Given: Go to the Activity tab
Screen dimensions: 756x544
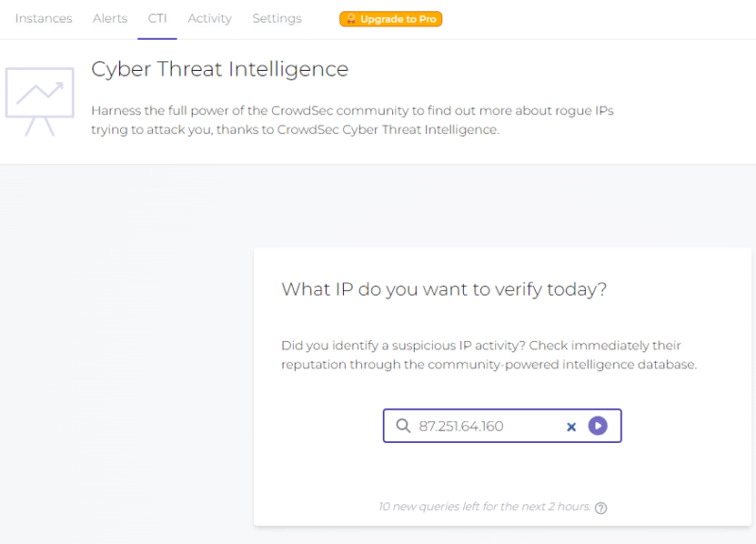Looking at the screenshot, I should pos(210,19).
